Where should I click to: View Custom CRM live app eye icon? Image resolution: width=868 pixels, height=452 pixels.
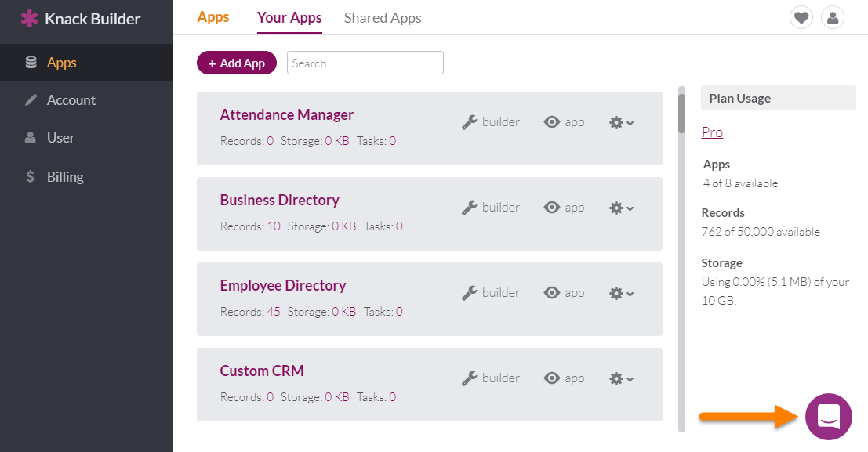click(x=552, y=378)
